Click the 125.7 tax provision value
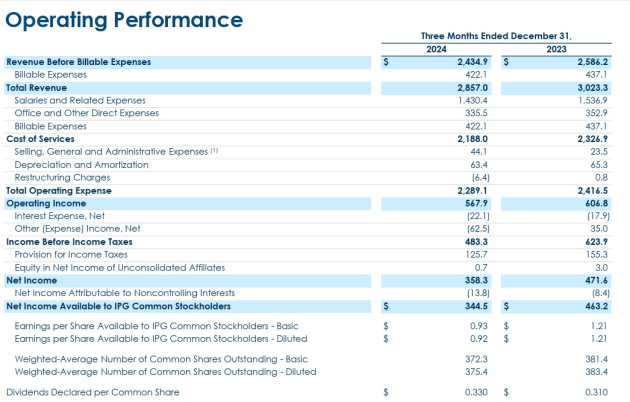630x402 pixels. (x=477, y=255)
